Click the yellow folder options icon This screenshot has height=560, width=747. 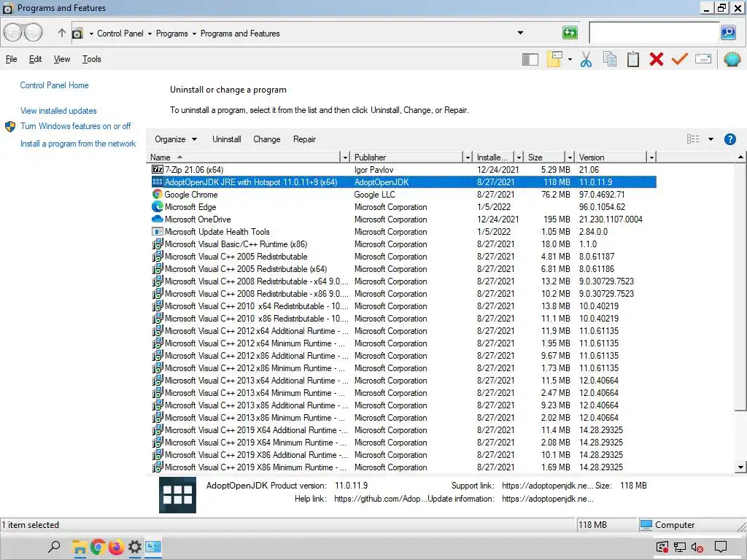tap(554, 59)
